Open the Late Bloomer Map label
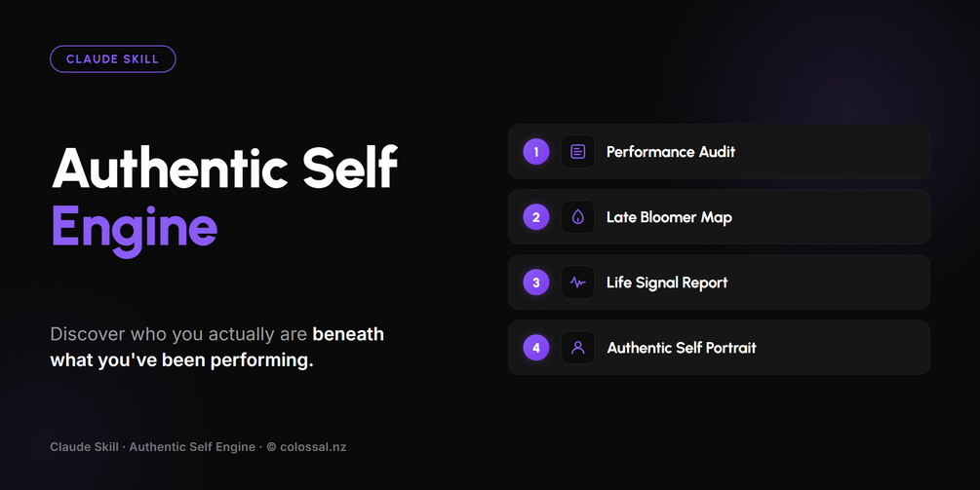The height and width of the screenshot is (490, 980). tap(669, 217)
